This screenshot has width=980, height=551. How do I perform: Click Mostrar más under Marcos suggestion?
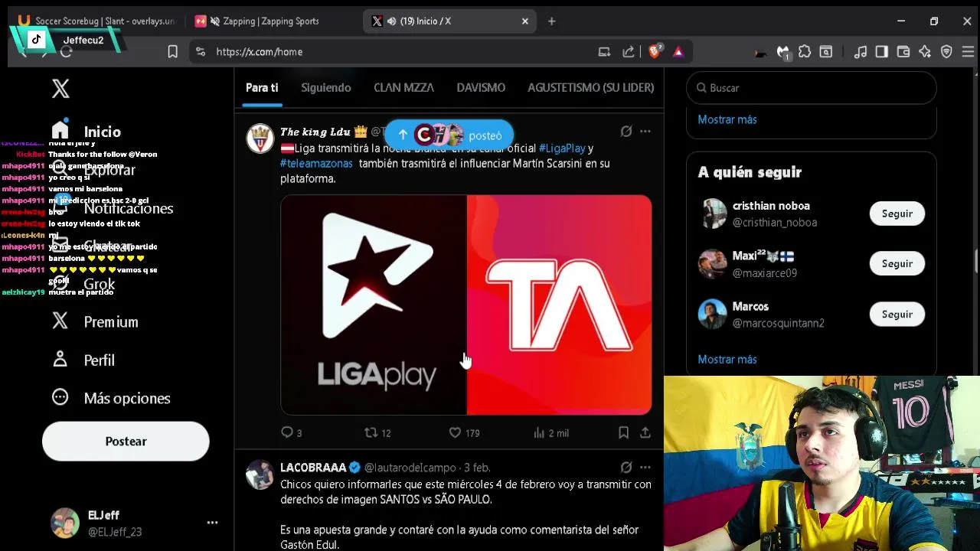[x=727, y=360]
